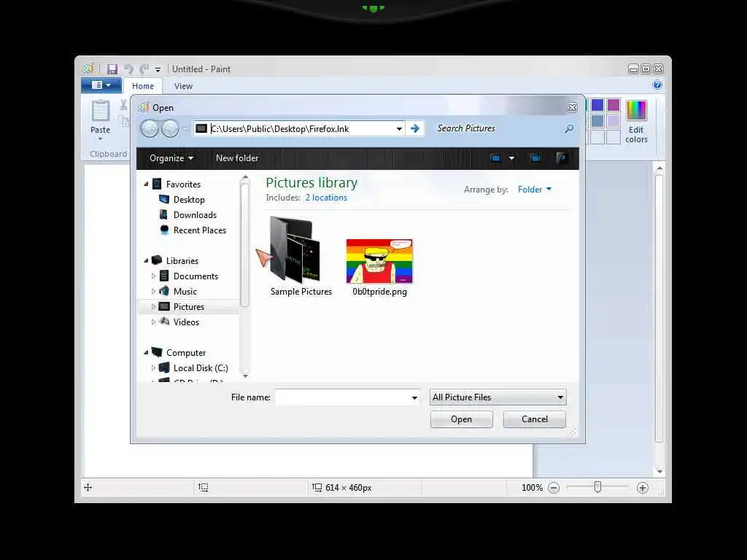Click the Change your view icon
This screenshot has height=560, width=747.
click(495, 158)
